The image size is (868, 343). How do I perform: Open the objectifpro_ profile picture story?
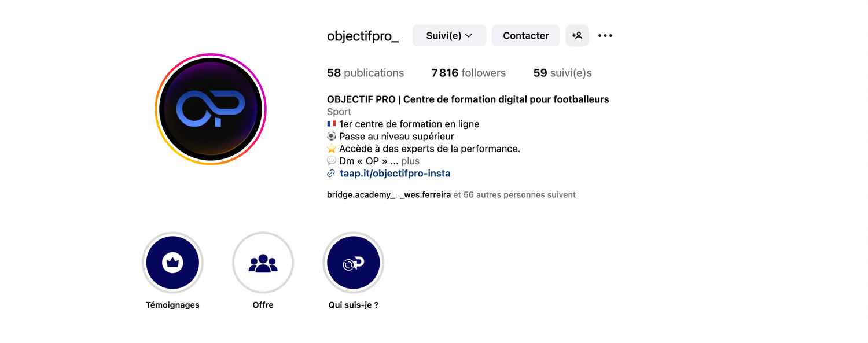(210, 109)
